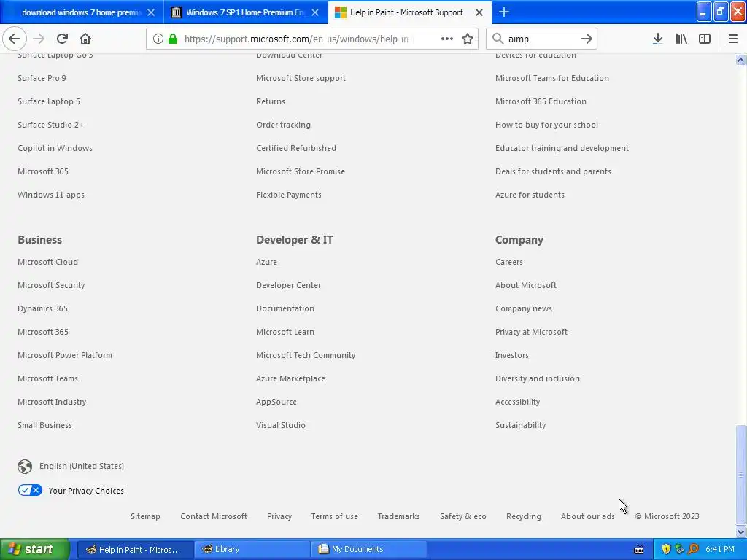The image size is (747, 560).
Task: Open Privacy at Microsoft link
Action: point(532,332)
